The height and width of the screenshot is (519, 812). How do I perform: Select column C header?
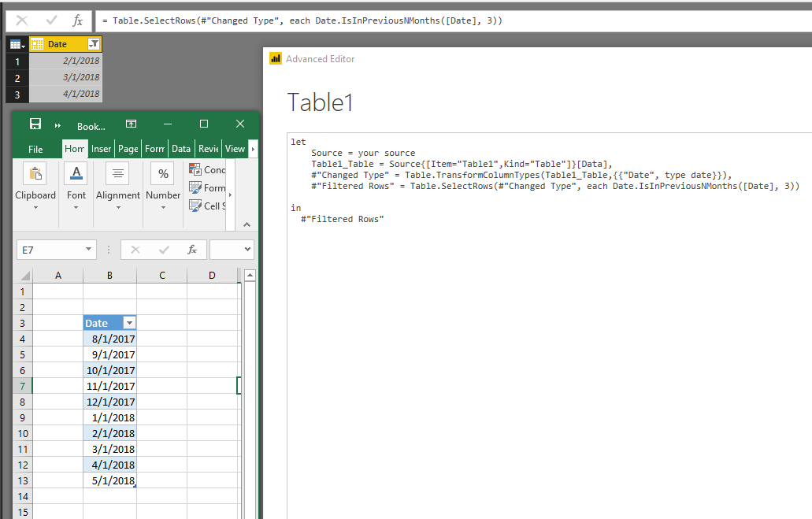[x=162, y=276]
